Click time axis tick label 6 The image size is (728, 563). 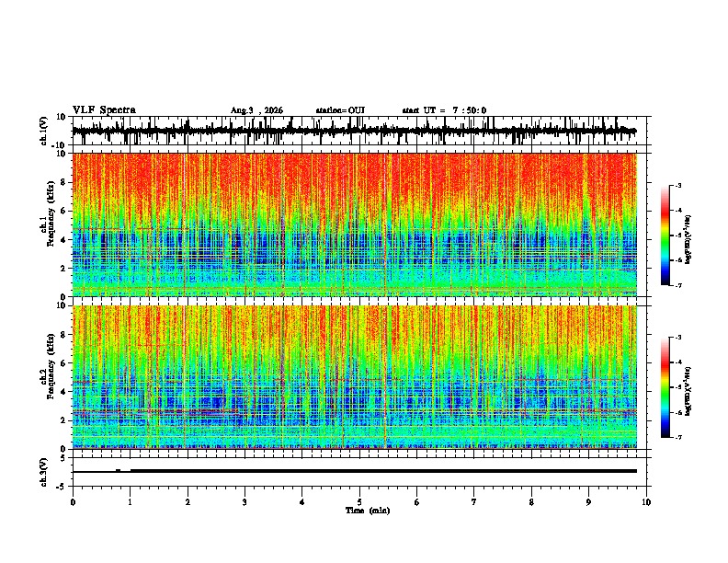tap(417, 502)
